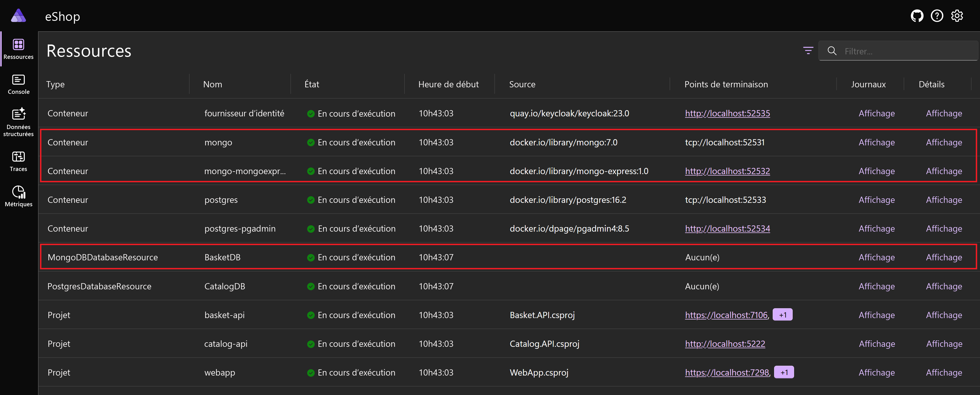Screen dimensions: 980x395
Task: Sort by the Nom column header
Action: 212,84
